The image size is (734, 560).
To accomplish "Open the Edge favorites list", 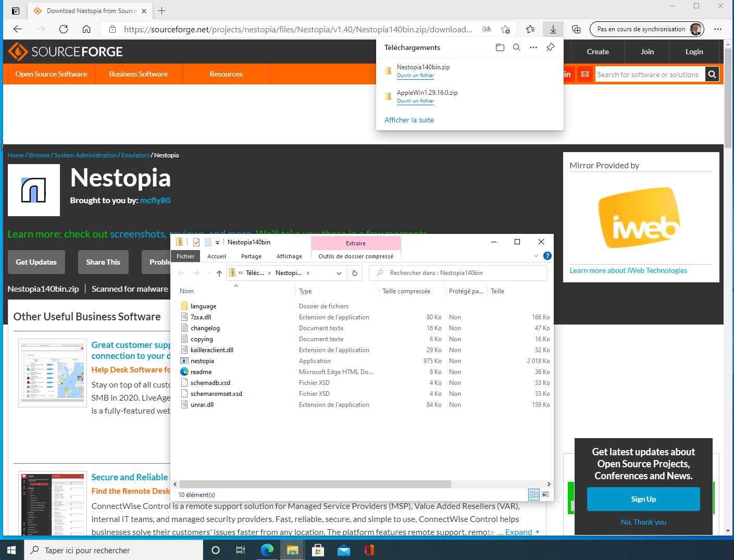I will tap(530, 29).
